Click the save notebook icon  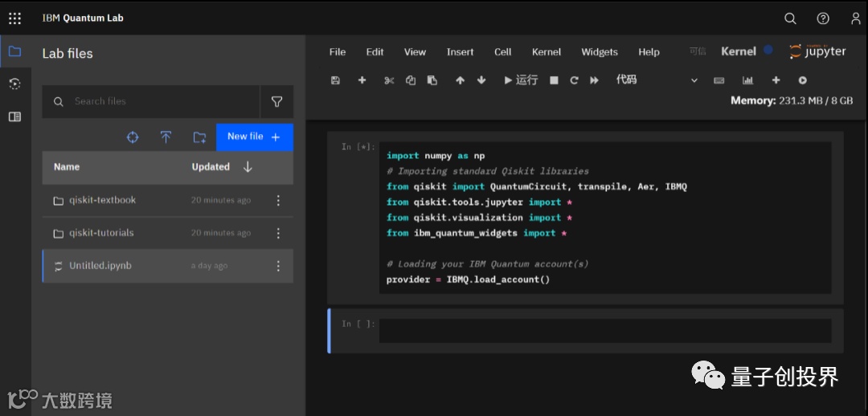[335, 80]
